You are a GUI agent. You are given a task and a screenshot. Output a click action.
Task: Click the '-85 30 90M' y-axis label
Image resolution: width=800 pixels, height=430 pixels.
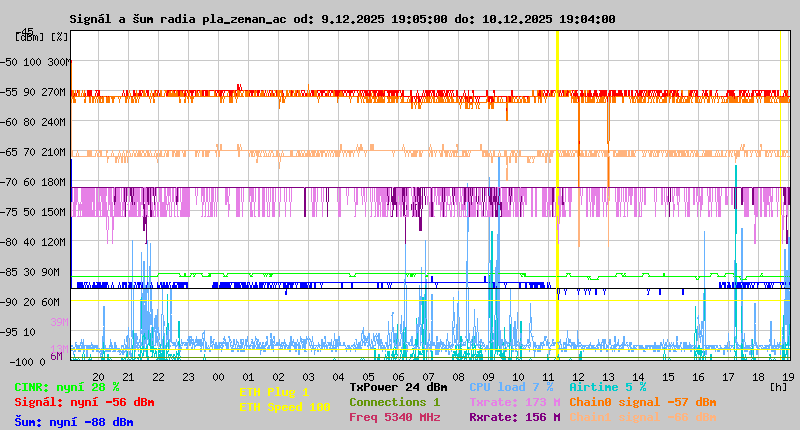[x=30, y=272]
